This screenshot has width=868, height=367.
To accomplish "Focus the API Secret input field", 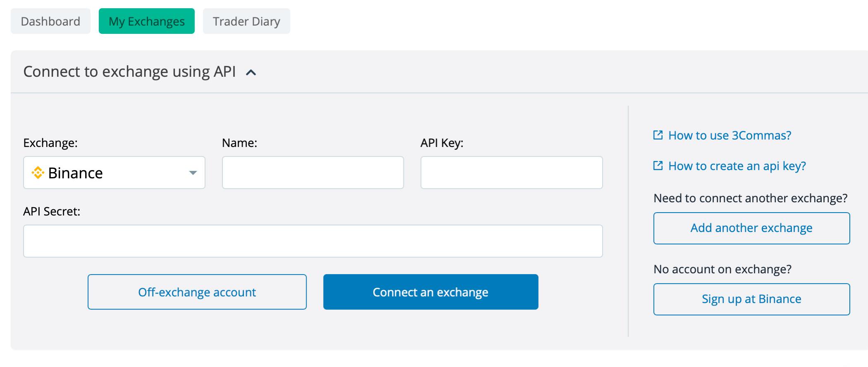I will pos(313,241).
